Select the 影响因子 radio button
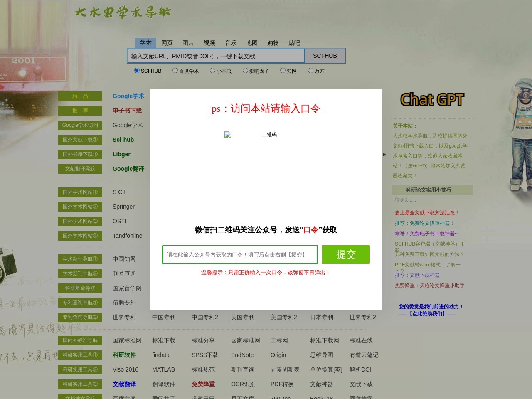This screenshot has height=399, width=532. [x=245, y=71]
